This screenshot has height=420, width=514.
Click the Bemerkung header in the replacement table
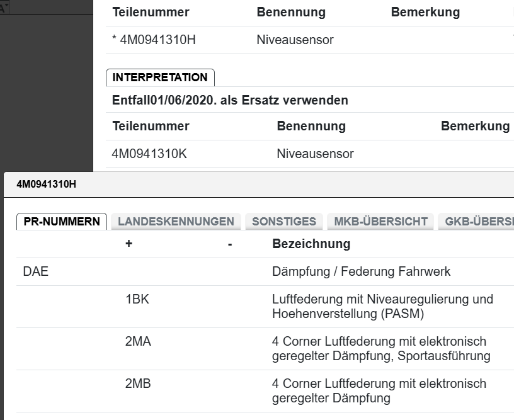coord(475,126)
